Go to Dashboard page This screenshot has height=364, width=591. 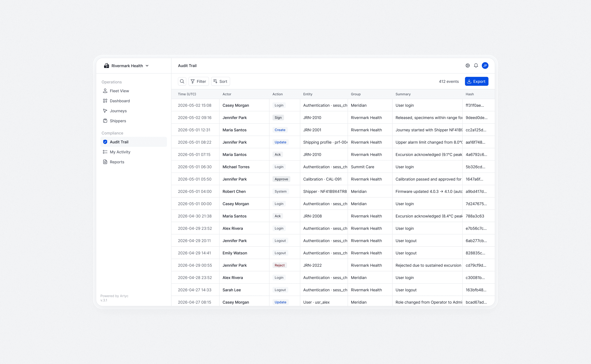(x=134, y=101)
